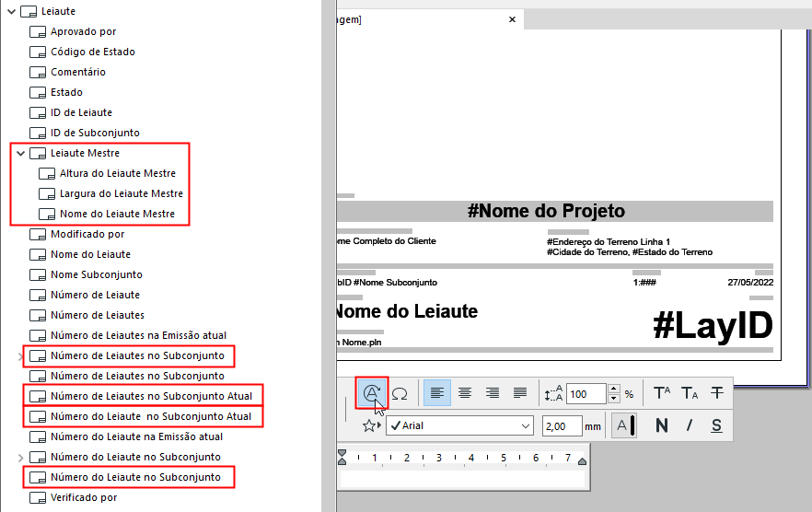Open the text pen color selector
This screenshot has height=512, width=812.
pos(624,426)
